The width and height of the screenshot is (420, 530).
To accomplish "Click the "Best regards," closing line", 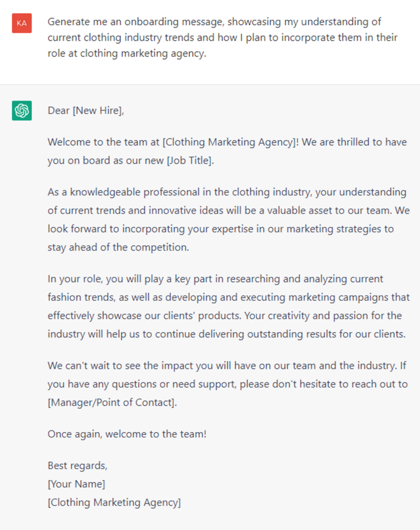I will coord(78,465).
